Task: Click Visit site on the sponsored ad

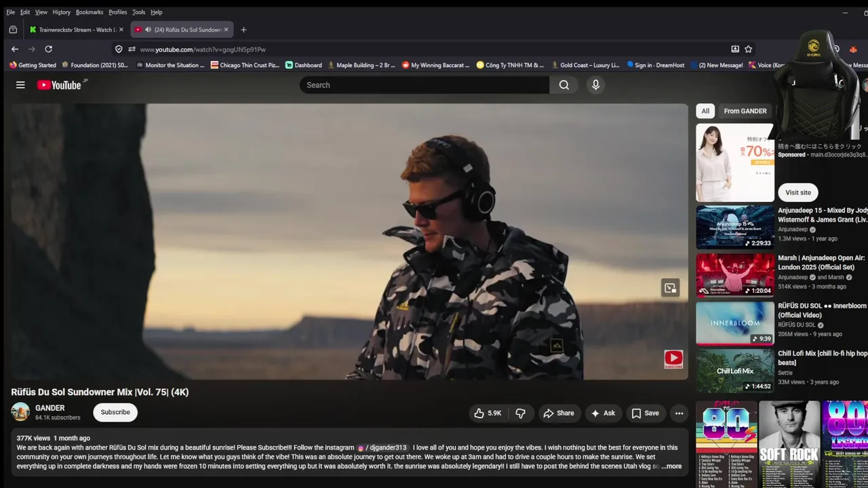Action: coord(798,192)
